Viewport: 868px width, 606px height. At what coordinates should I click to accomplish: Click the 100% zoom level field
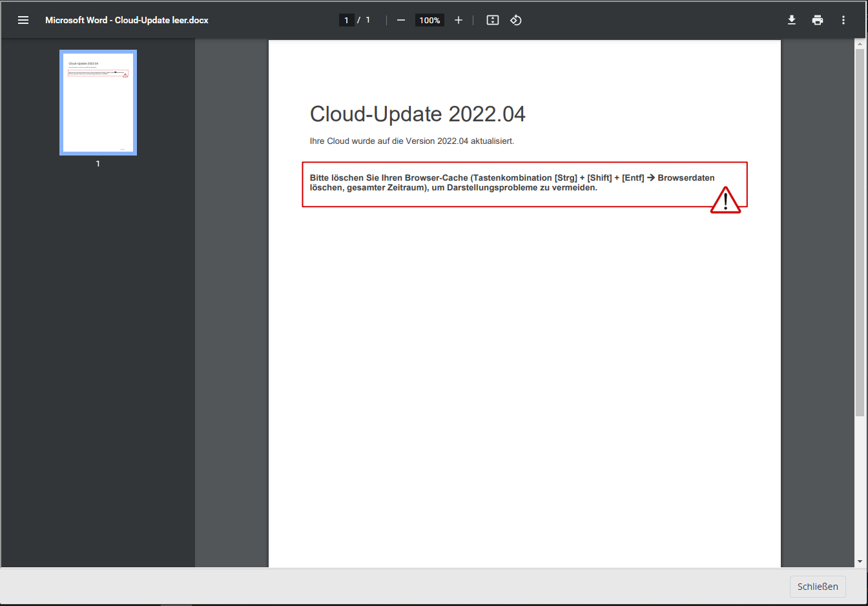(429, 20)
